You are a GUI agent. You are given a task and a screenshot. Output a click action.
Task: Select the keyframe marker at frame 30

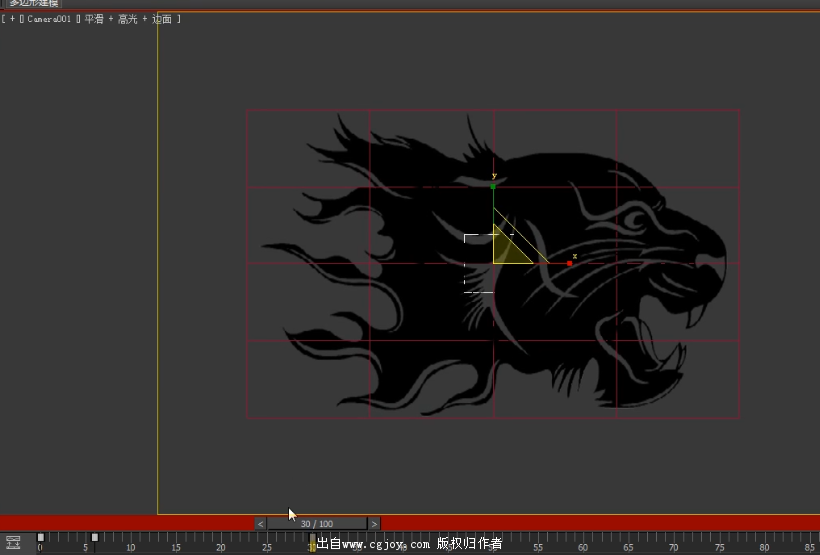(312, 541)
